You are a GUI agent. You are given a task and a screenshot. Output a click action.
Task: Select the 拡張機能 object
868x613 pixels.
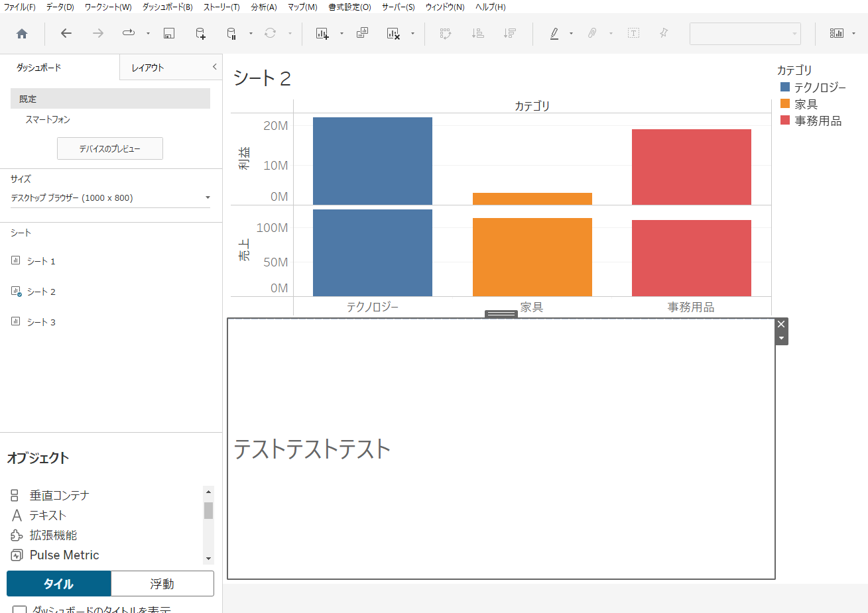click(53, 535)
